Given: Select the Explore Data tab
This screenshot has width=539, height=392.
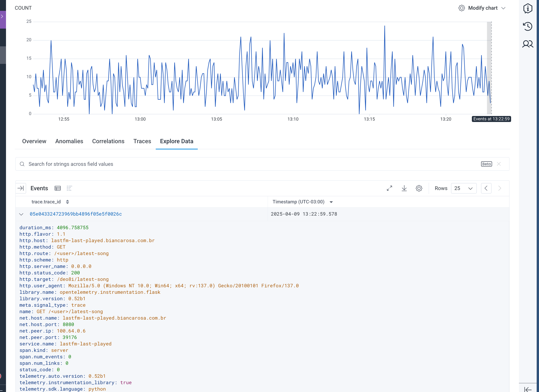Looking at the screenshot, I should click(x=177, y=141).
